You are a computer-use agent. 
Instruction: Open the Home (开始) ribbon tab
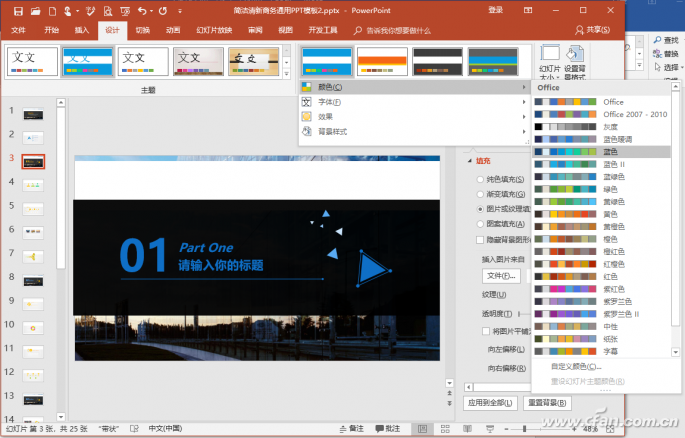51,30
